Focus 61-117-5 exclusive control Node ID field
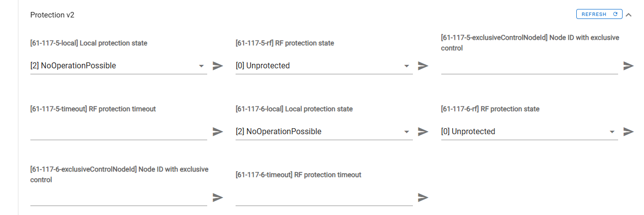The width and height of the screenshot is (644, 215). pos(529,66)
